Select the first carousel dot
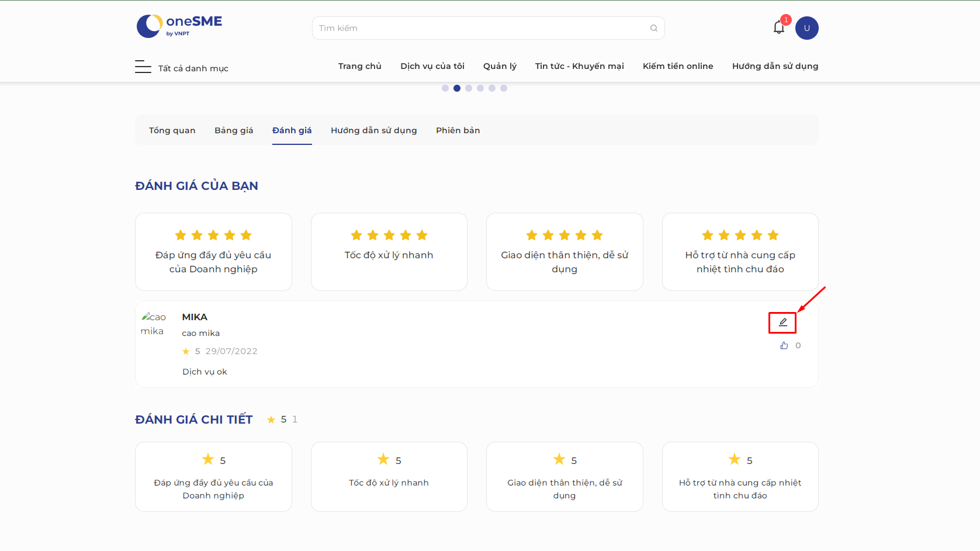This screenshot has width=980, height=551. (445, 88)
